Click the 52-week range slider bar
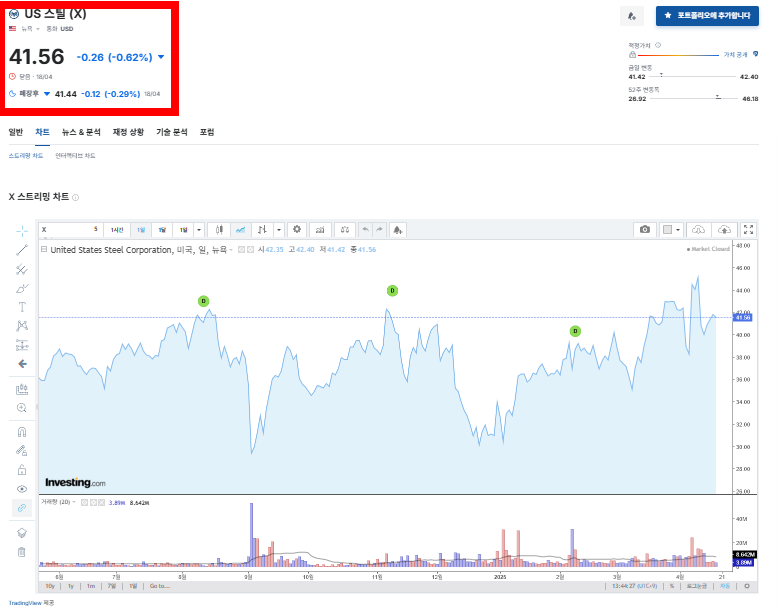Image resolution: width=777 pixels, height=606 pixels. pyautogui.click(x=693, y=99)
